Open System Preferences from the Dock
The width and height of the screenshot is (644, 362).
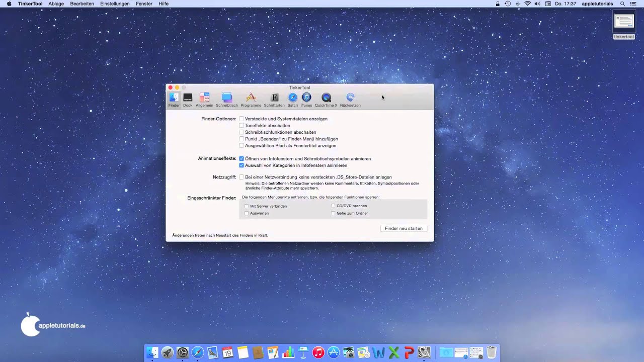(x=183, y=352)
